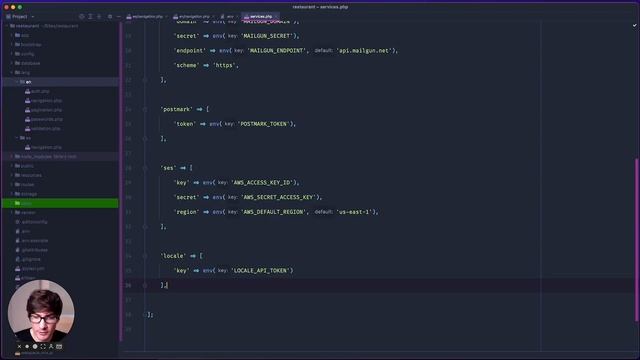The width and height of the screenshot is (640, 360).
Task: Click the fullscreen icon on webcam overlay
Action: [x=43, y=346]
